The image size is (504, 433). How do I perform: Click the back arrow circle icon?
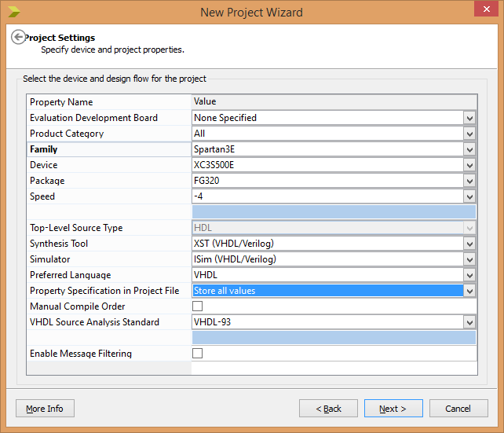(x=18, y=37)
